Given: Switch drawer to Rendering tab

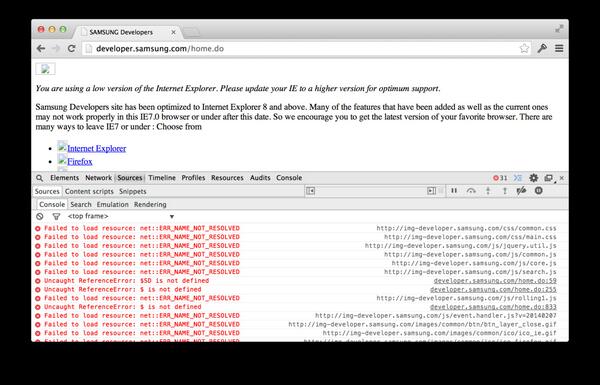Looking at the screenshot, I should pyautogui.click(x=150, y=204).
